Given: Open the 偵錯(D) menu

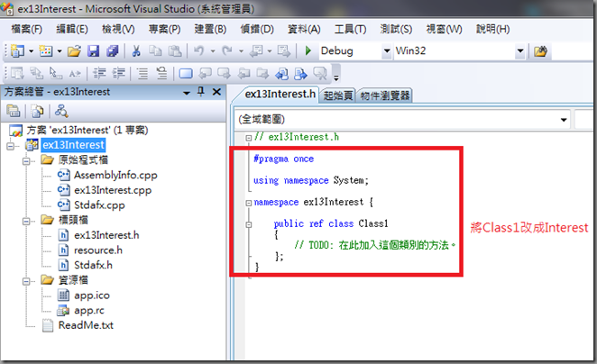Looking at the screenshot, I should tap(257, 29).
